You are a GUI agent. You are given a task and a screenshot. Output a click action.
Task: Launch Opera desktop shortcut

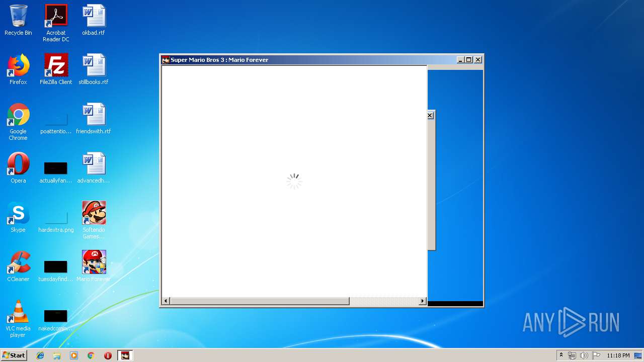[18, 168]
